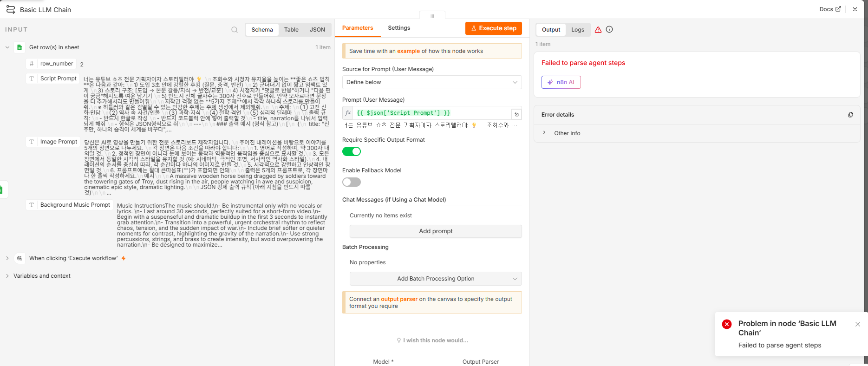Dismiss the Problem in node notification
Image resolution: width=868 pixels, height=366 pixels.
click(x=858, y=324)
